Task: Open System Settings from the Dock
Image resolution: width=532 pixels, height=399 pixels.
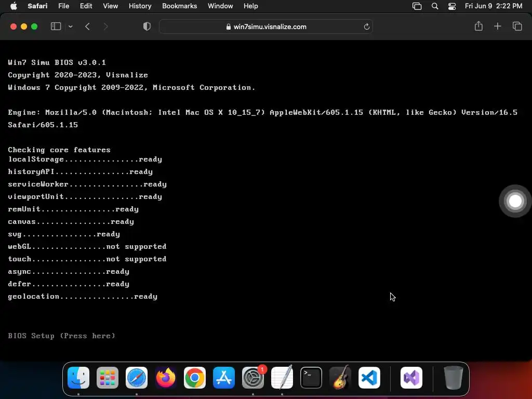Action: click(253, 378)
